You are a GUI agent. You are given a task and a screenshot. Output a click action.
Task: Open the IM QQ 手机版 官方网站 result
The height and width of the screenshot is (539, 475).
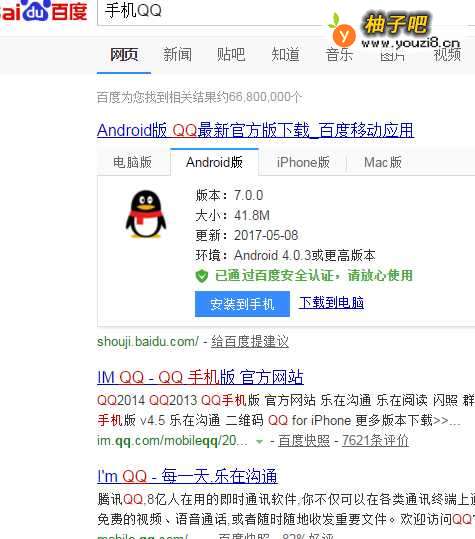tap(200, 377)
